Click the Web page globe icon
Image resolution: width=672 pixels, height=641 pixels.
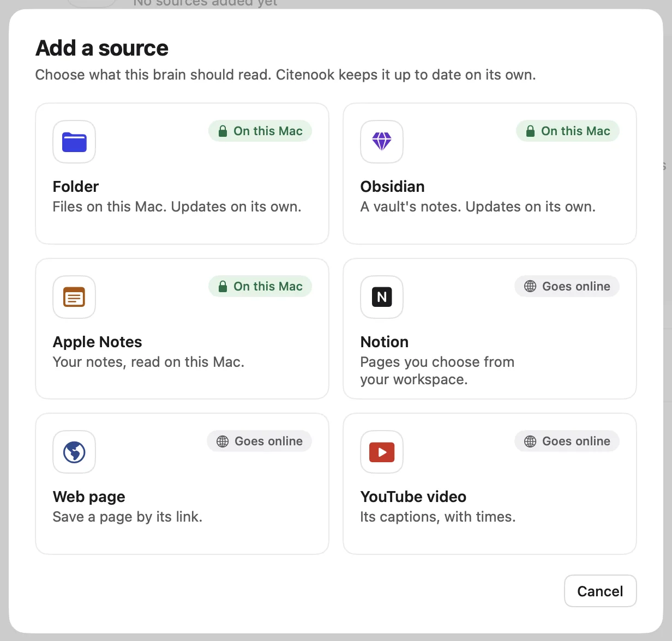pyautogui.click(x=74, y=452)
